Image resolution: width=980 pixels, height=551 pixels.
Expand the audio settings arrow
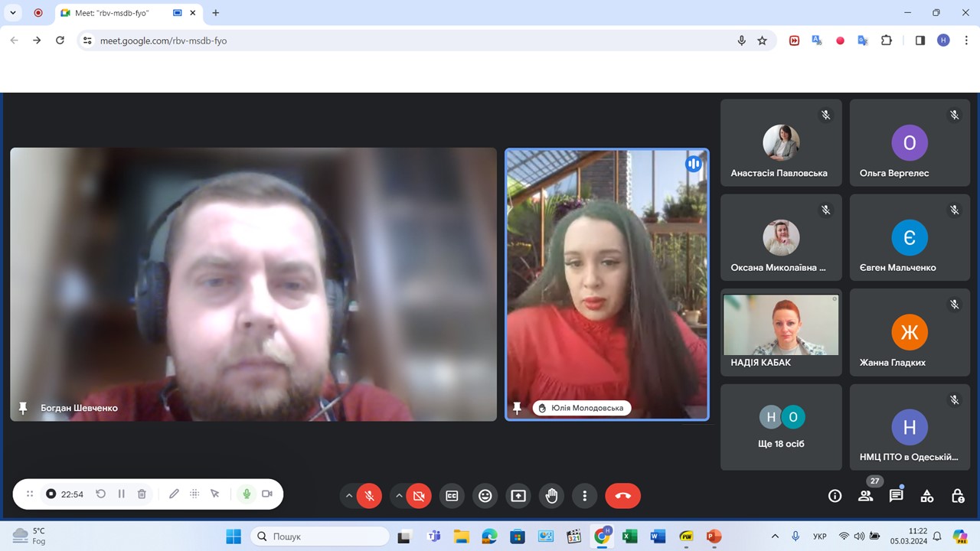pyautogui.click(x=349, y=496)
